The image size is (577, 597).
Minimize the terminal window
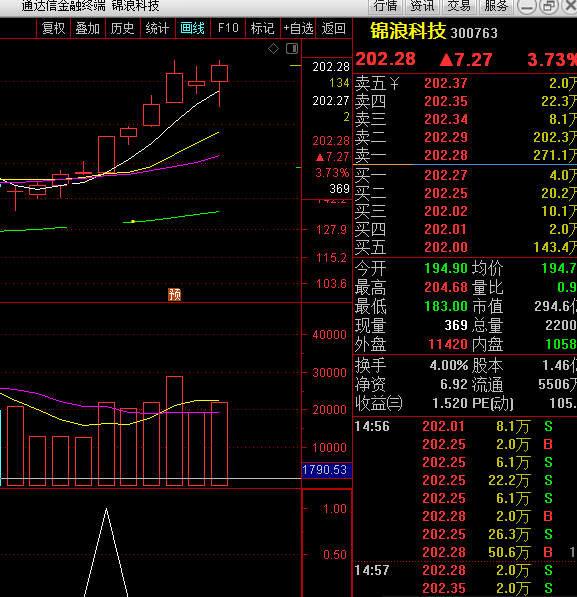tap(527, 6)
